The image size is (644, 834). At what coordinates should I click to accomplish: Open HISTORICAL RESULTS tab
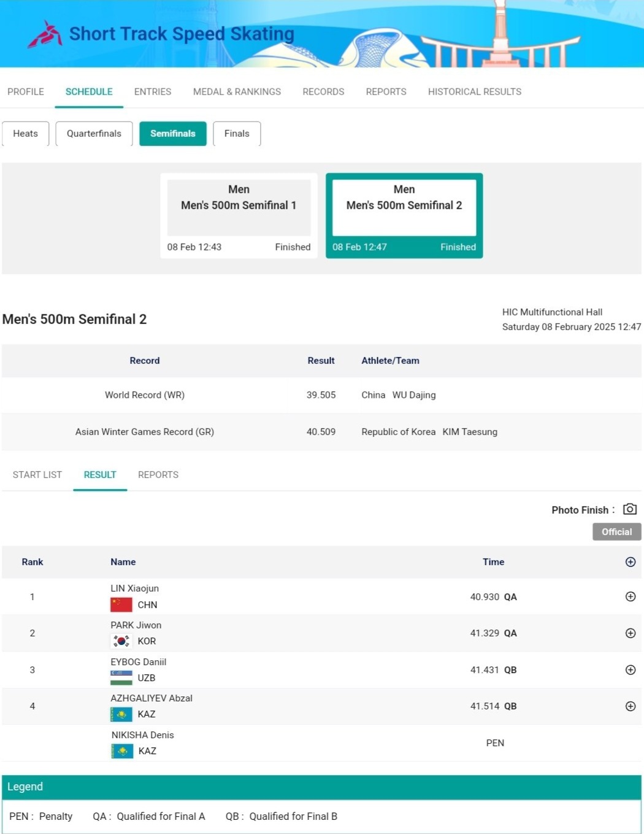(474, 91)
